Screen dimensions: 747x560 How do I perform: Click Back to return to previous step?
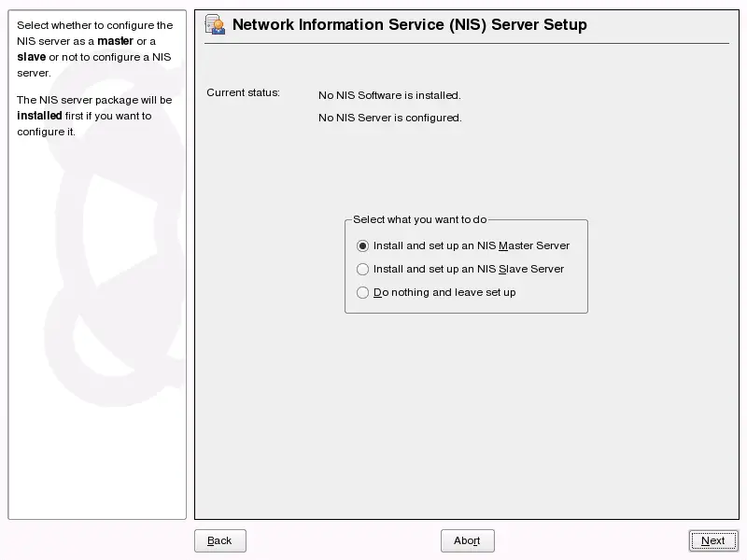[x=219, y=540]
